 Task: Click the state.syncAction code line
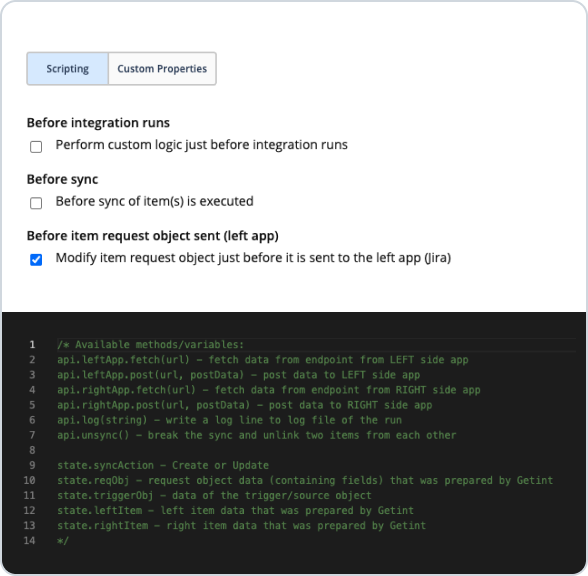pyautogui.click(x=163, y=465)
